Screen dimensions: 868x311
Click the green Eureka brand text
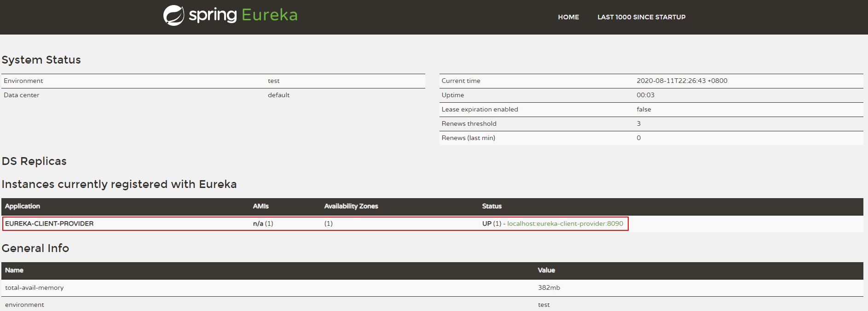[x=269, y=15]
